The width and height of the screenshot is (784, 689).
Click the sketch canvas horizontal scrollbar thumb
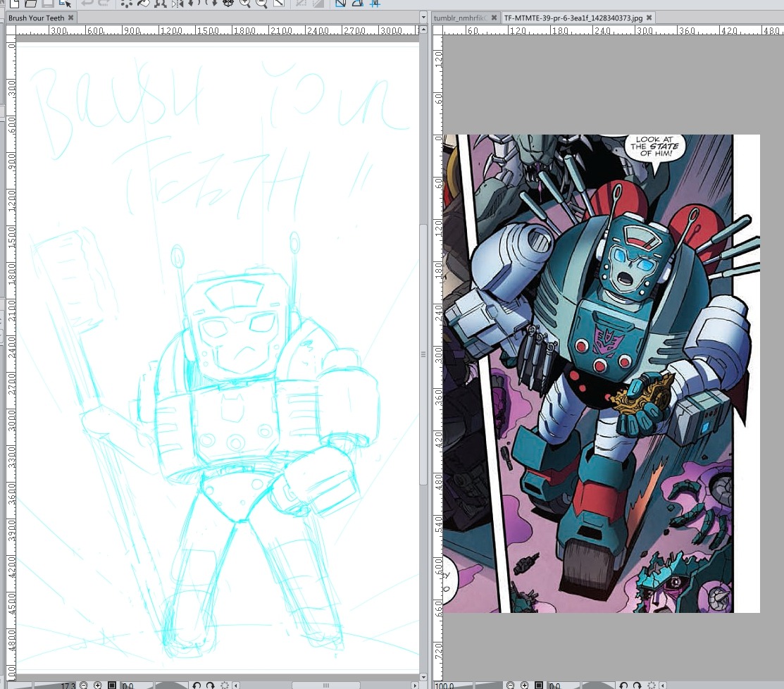[x=325, y=685]
